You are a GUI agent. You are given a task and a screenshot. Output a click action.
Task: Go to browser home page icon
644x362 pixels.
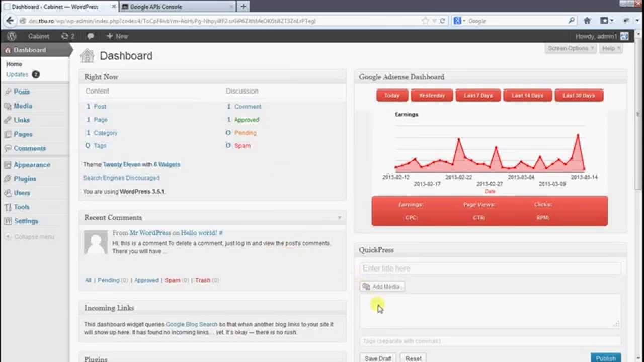pyautogui.click(x=587, y=21)
